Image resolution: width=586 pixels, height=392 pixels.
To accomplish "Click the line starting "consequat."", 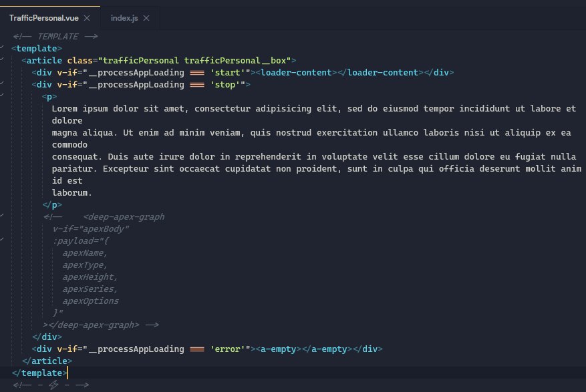I will coord(314,156).
